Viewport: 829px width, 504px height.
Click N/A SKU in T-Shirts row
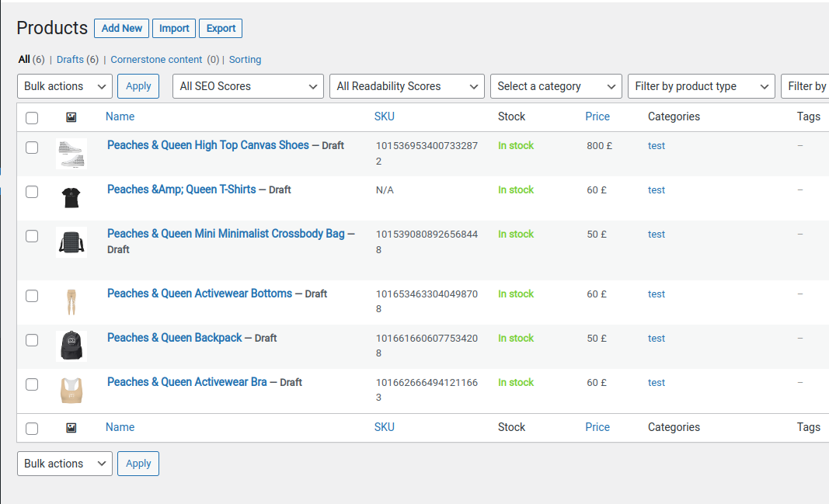[385, 190]
